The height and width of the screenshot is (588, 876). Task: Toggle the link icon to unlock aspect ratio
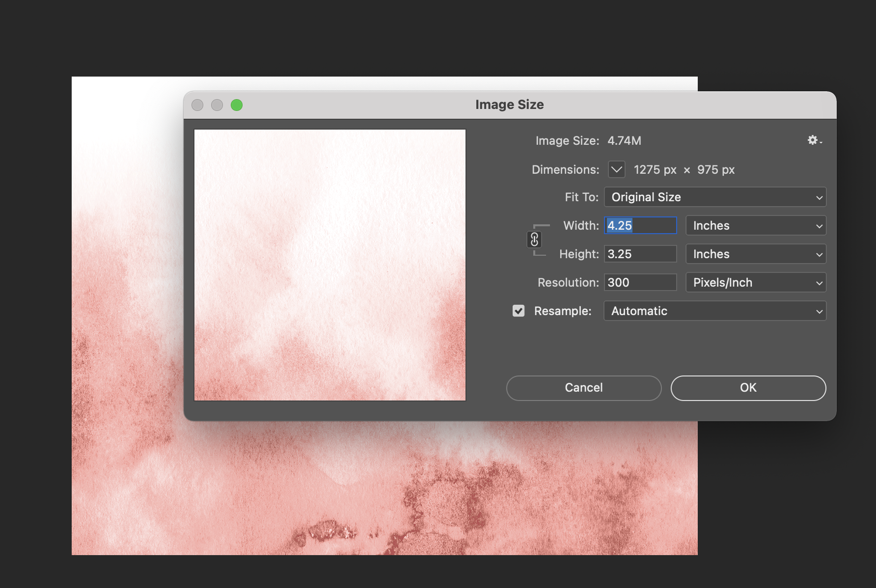point(533,240)
